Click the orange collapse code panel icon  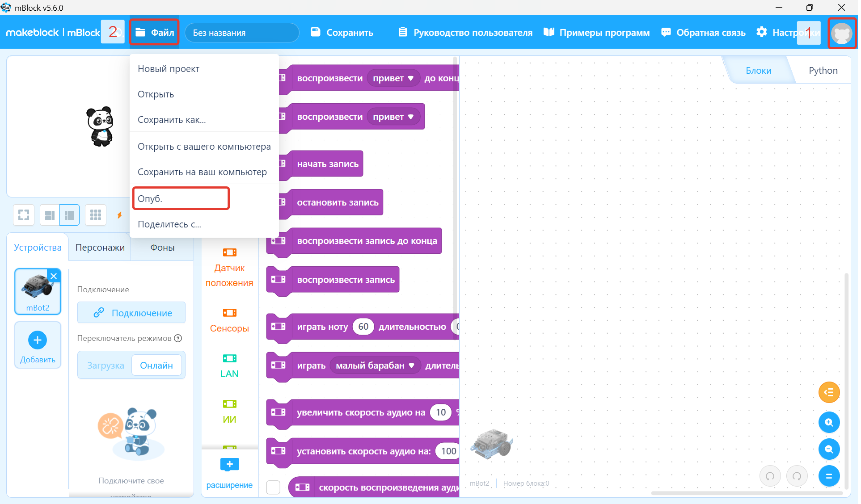(828, 392)
